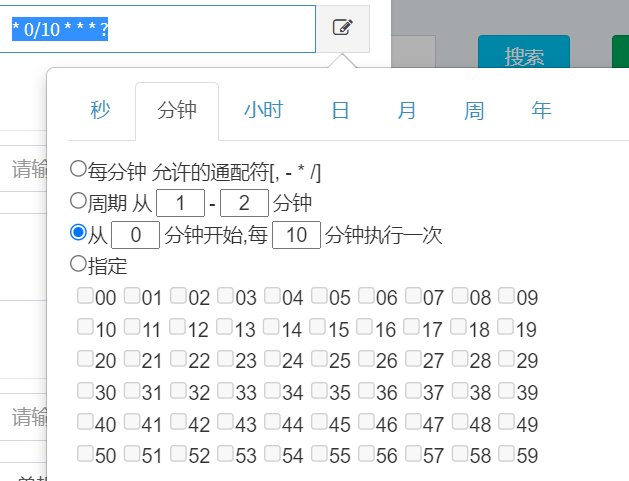Enable minute 10 checkbox
The height and width of the screenshot is (481, 629).
(x=85, y=327)
